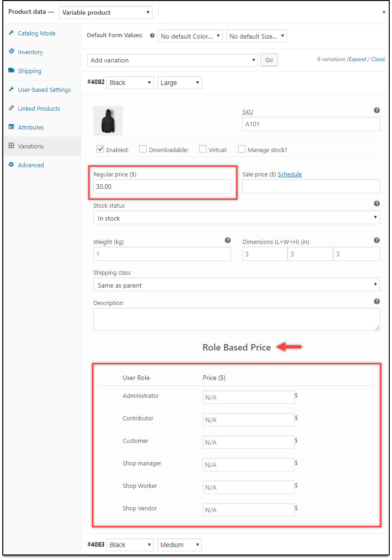392x560 pixels.
Task: Click the Go button
Action: click(x=269, y=60)
